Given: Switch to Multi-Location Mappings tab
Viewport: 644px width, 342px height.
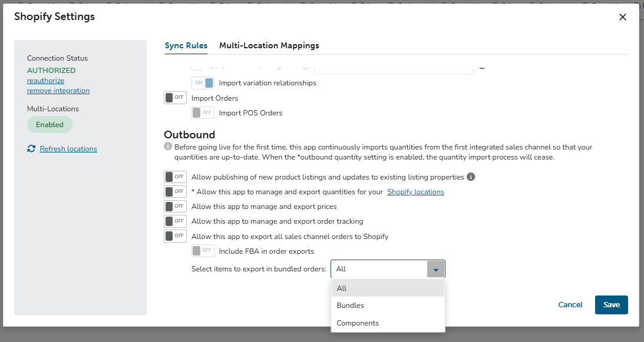Looking at the screenshot, I should 269,45.
